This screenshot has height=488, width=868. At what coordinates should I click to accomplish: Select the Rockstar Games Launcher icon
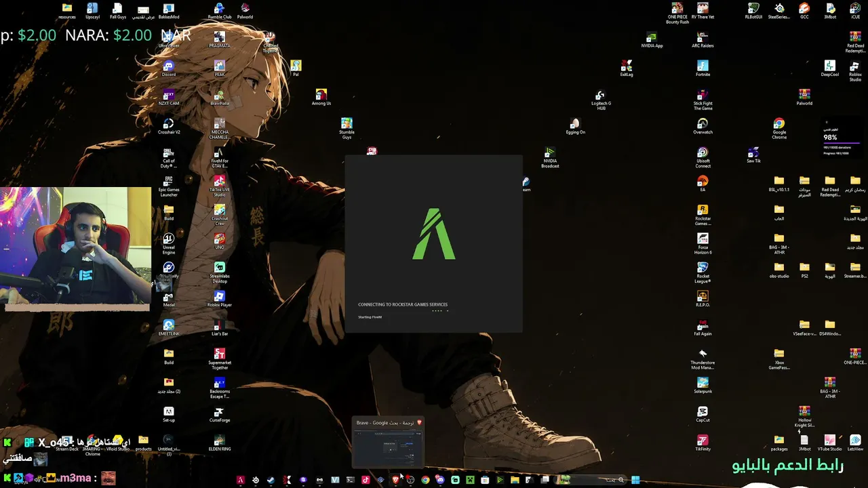point(703,214)
